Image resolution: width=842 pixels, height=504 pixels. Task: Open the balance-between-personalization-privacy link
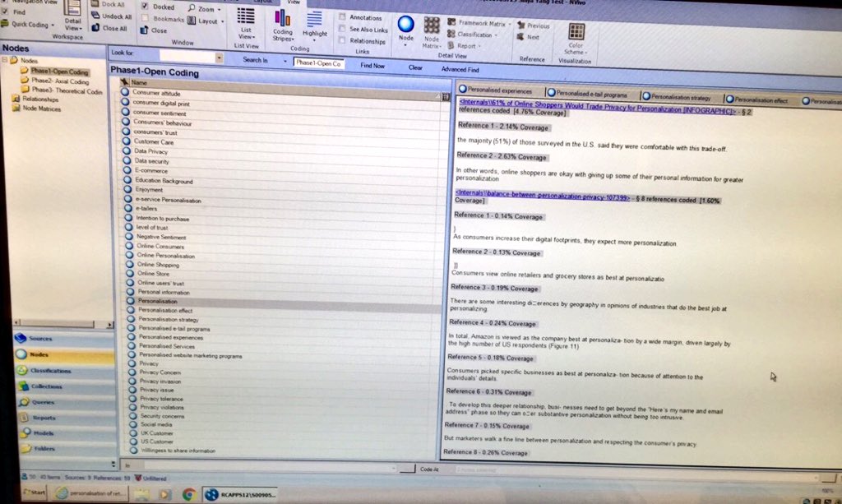pyautogui.click(x=542, y=196)
